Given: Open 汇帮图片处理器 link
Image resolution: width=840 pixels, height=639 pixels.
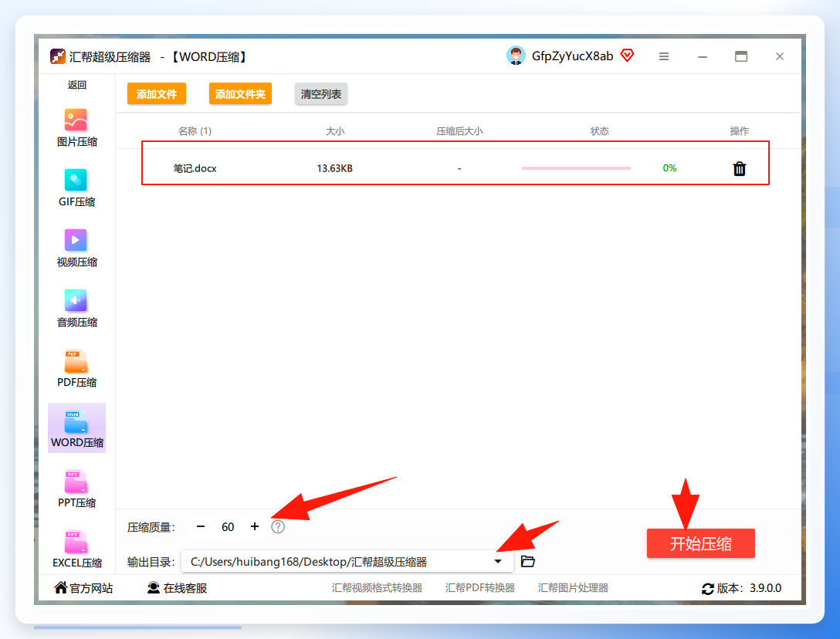Looking at the screenshot, I should pyautogui.click(x=573, y=588).
